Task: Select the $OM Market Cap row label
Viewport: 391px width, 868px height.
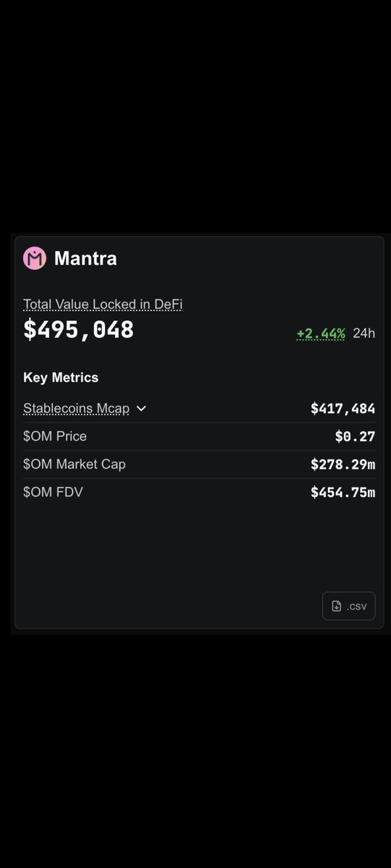Action: click(75, 464)
